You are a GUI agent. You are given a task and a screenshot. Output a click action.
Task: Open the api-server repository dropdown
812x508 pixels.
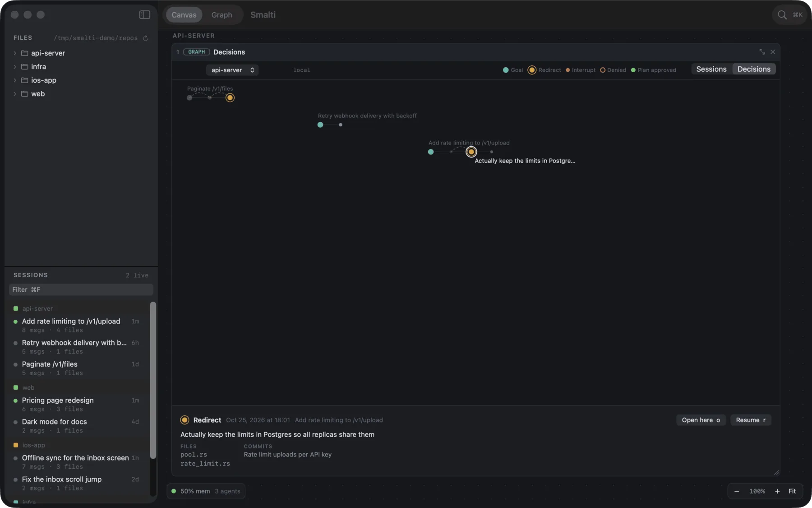click(232, 70)
